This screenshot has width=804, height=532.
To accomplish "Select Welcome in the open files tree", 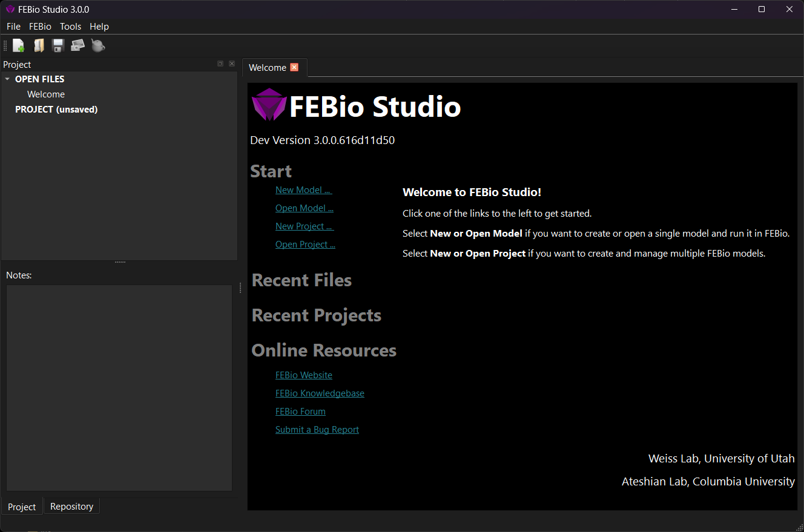I will click(x=46, y=94).
